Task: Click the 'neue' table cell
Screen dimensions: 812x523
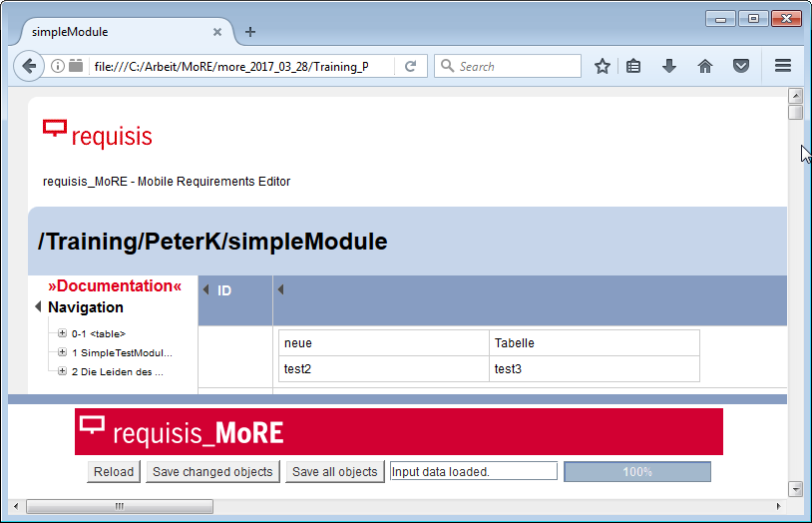Action: tap(384, 343)
